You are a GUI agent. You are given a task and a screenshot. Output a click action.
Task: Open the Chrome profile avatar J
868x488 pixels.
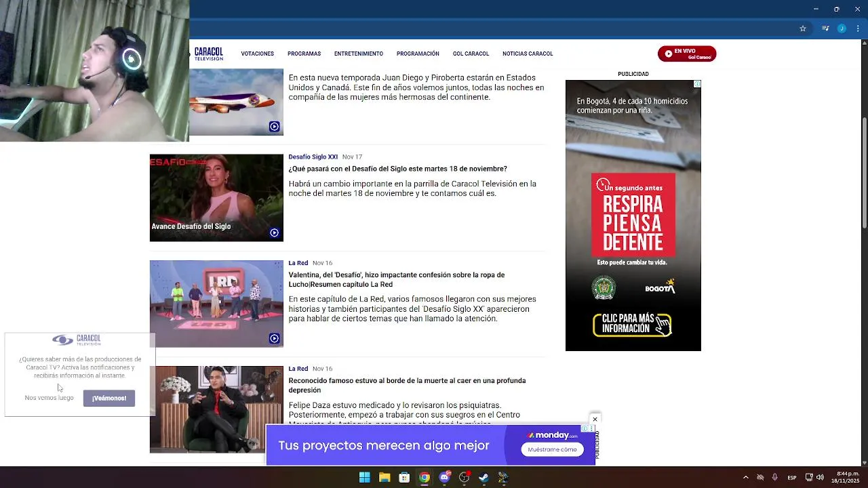click(842, 28)
